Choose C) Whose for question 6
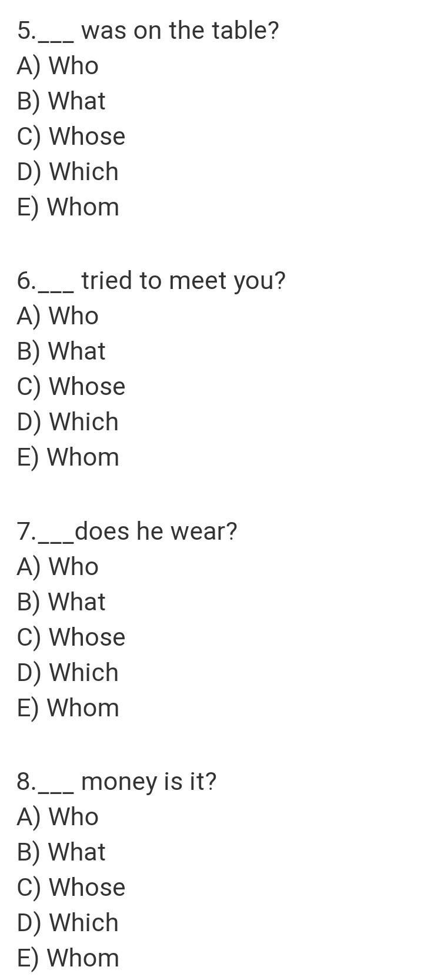The height and width of the screenshot is (980, 421). coord(71,387)
